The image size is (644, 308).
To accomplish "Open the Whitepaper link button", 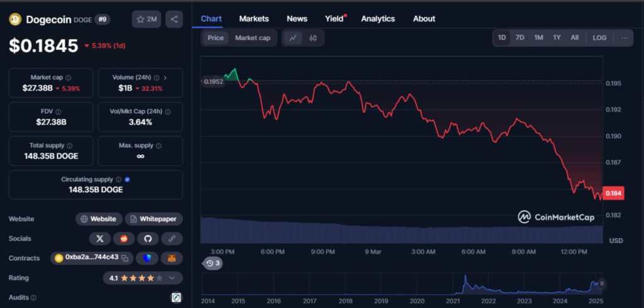I will pyautogui.click(x=153, y=219).
